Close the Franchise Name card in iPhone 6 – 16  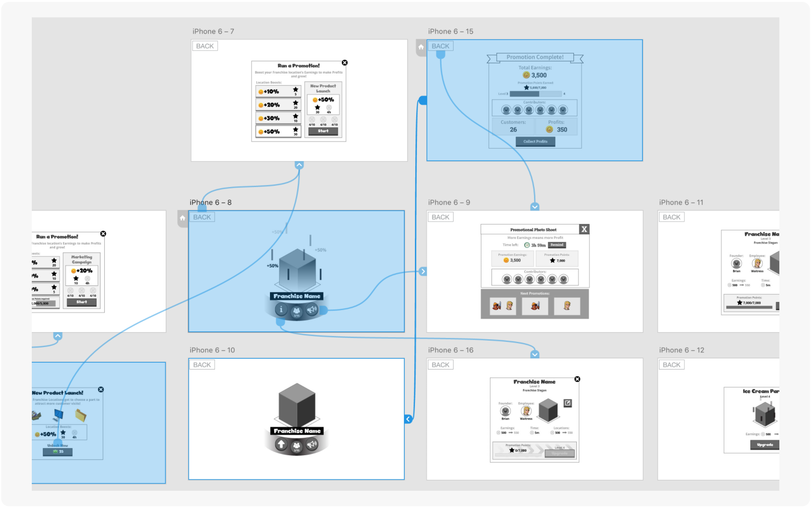point(577,379)
